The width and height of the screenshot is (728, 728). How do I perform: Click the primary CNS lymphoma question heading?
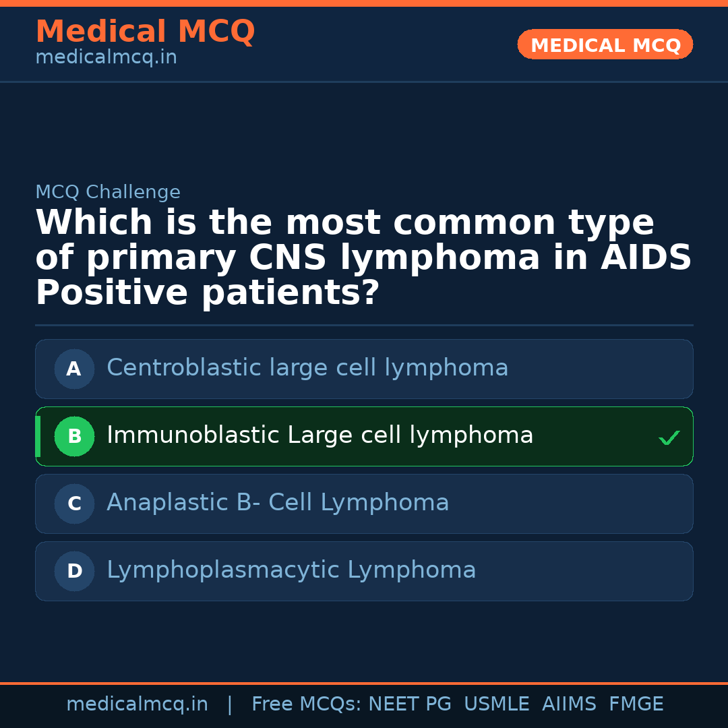pos(364,257)
